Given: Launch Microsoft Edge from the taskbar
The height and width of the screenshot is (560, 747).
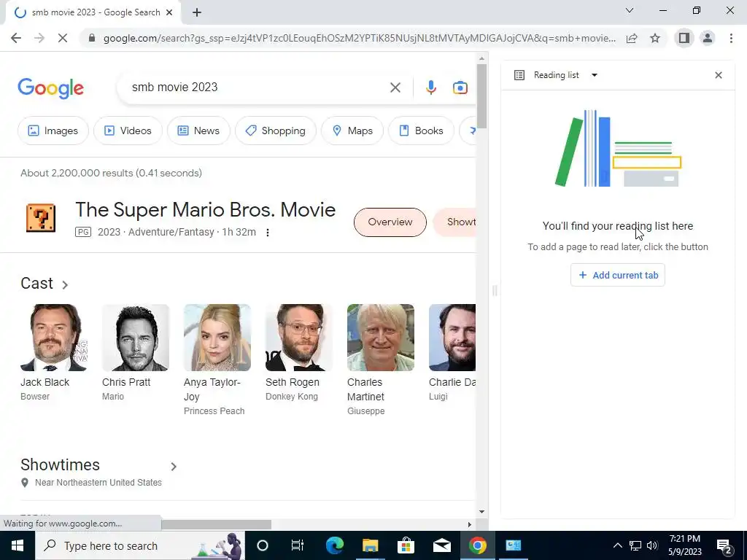Looking at the screenshot, I should click(334, 545).
